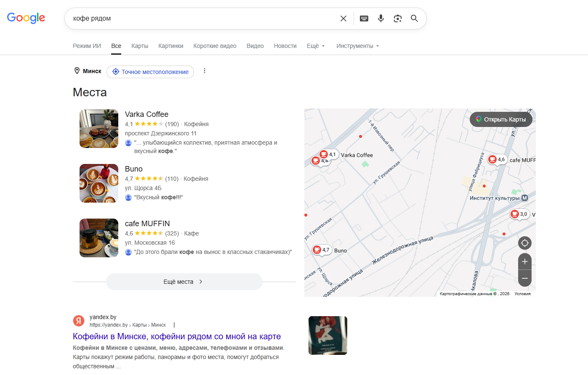
Task: Click the Buno 4,7 map pin
Action: pos(322,250)
